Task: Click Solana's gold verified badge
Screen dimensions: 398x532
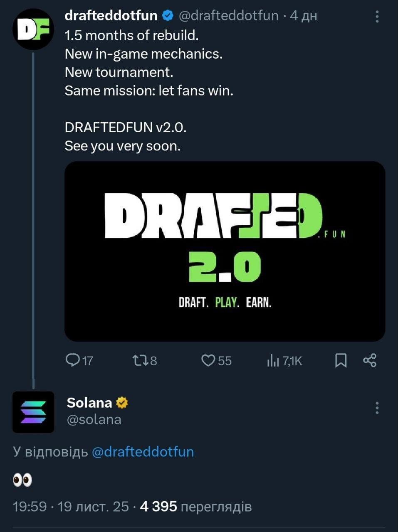Action: pyautogui.click(x=122, y=402)
